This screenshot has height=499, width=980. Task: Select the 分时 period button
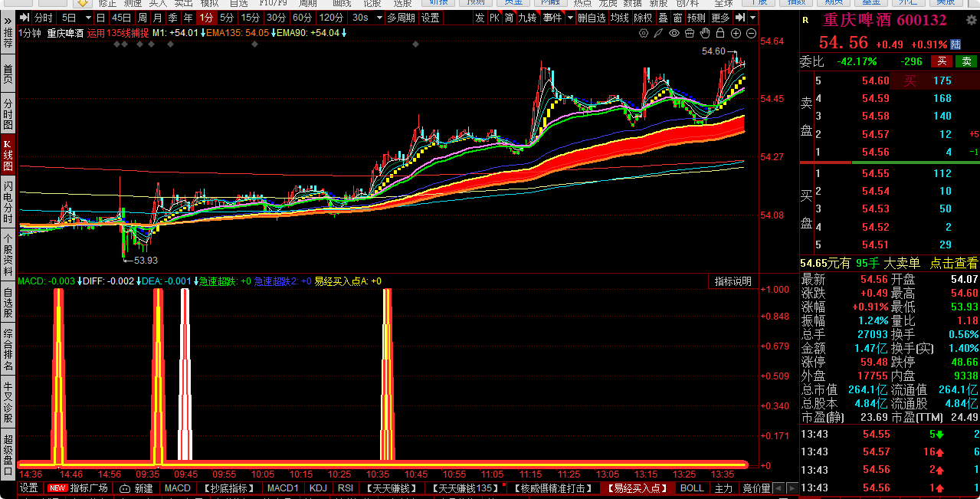(44, 17)
